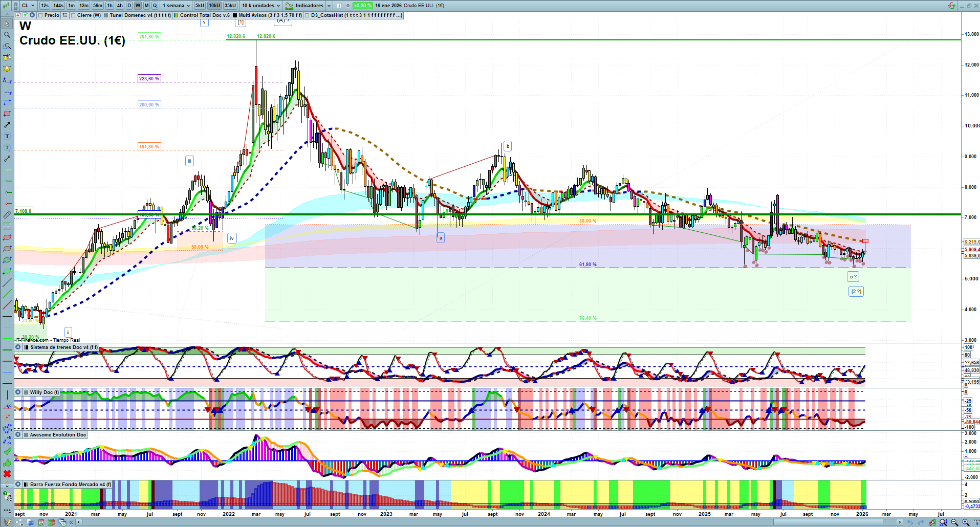Open the 1 semana timeframe dropdown

click(x=176, y=6)
